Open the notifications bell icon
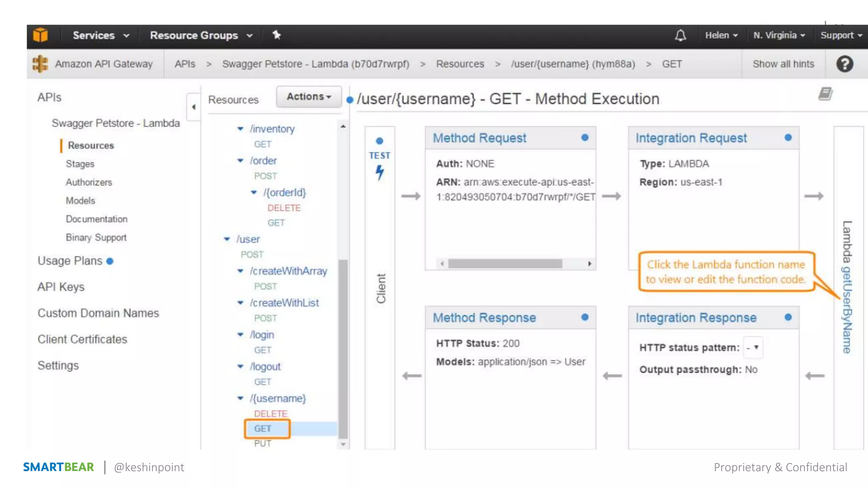Image resolution: width=868 pixels, height=488 pixels. [x=680, y=36]
